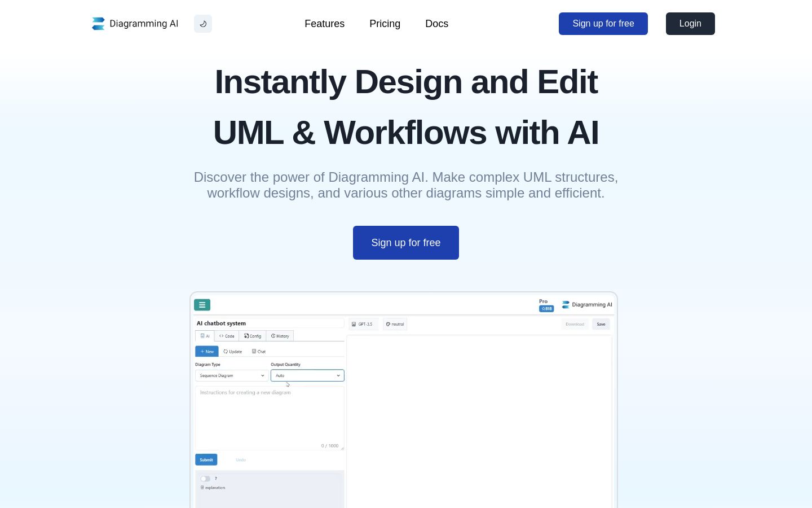This screenshot has height=508, width=812.
Task: Open the green hamburger menu
Action: (202, 305)
